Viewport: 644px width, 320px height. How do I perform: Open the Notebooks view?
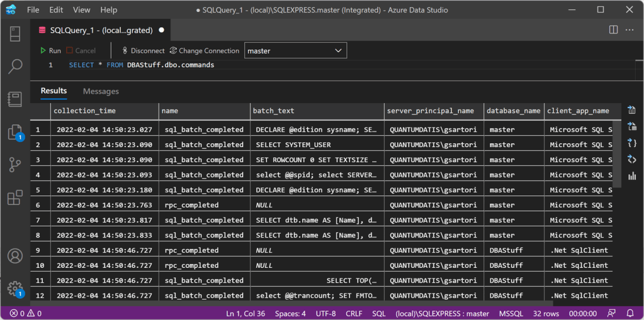(x=15, y=99)
